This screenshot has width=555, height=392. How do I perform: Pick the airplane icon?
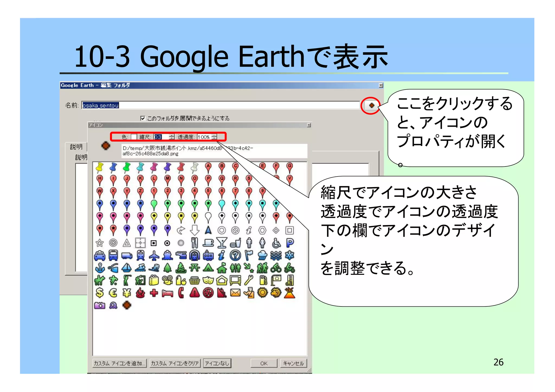154,255
